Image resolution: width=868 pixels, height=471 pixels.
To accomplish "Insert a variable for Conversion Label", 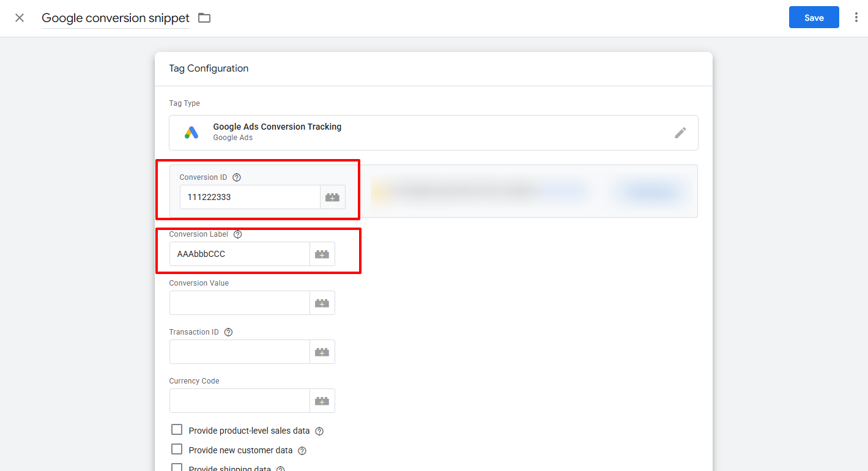I will pos(322,254).
